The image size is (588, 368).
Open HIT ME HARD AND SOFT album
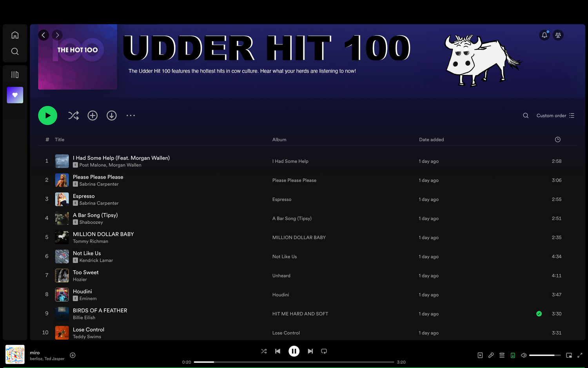[300, 314]
